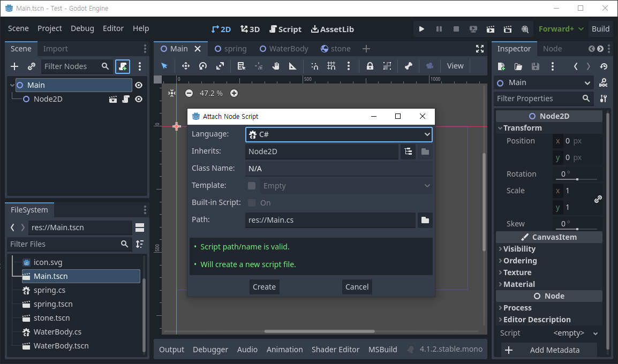This screenshot has height=364, width=618.
Task: Open class tree next to Inherits
Action: pos(408,151)
